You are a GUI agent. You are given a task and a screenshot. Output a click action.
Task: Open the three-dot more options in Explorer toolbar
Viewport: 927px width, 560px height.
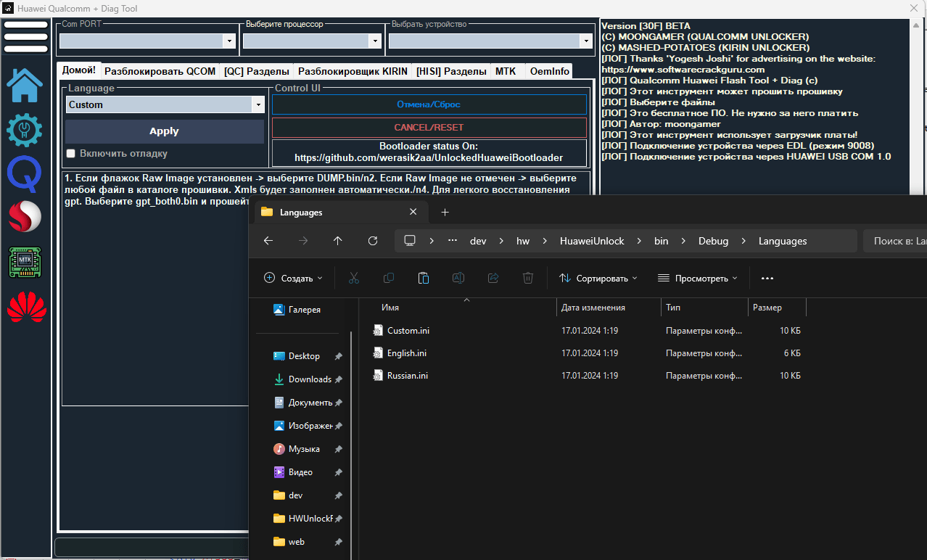tap(767, 278)
